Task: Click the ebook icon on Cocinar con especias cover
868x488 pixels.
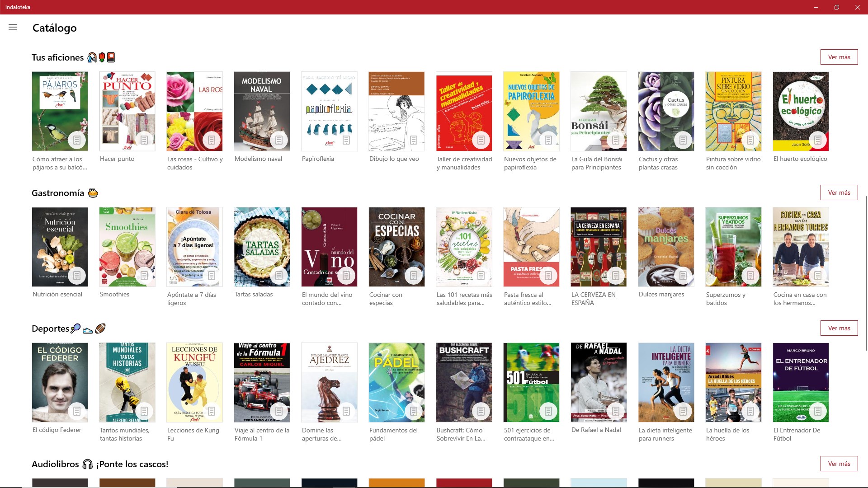Action: pos(414,276)
